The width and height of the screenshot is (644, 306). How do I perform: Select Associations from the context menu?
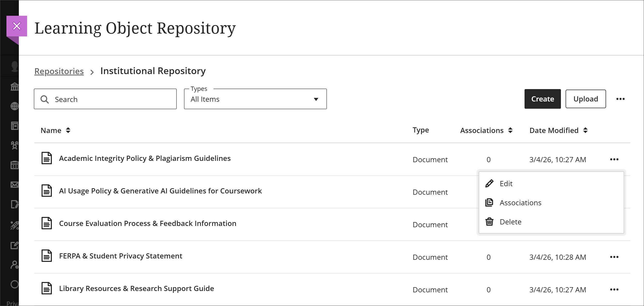tap(521, 203)
